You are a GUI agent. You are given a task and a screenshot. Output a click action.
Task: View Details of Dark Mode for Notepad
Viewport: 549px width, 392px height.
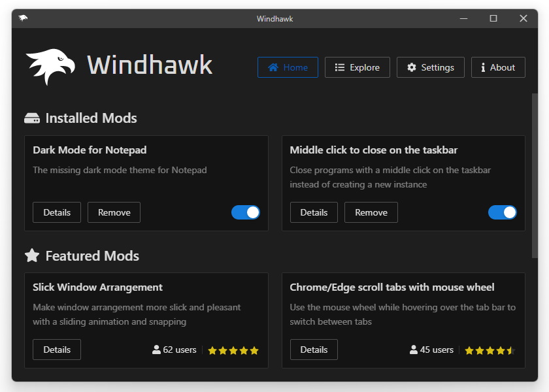tap(56, 212)
